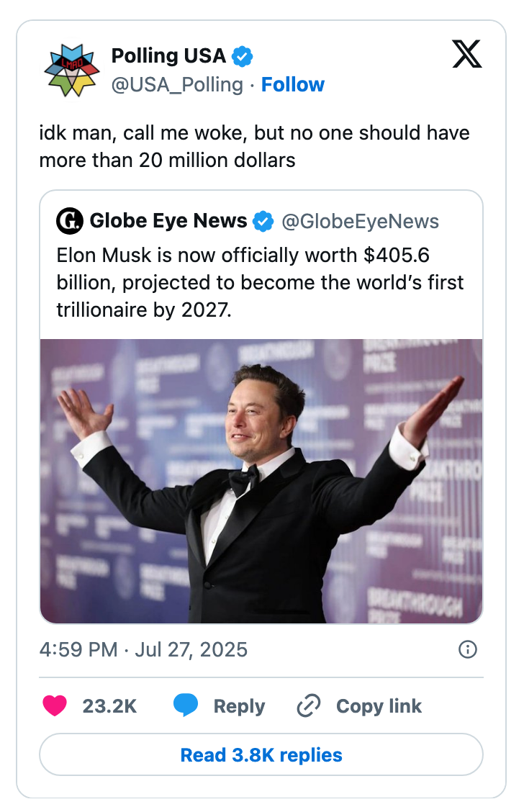Click the Globe Eye News avatar icon
Viewport: 524px width, 812px height.
point(70,221)
